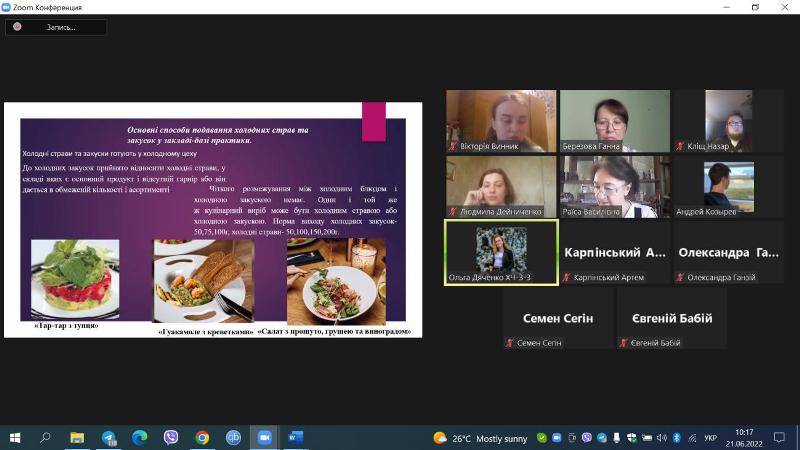Click the Zoom icon in system tray

point(557,438)
